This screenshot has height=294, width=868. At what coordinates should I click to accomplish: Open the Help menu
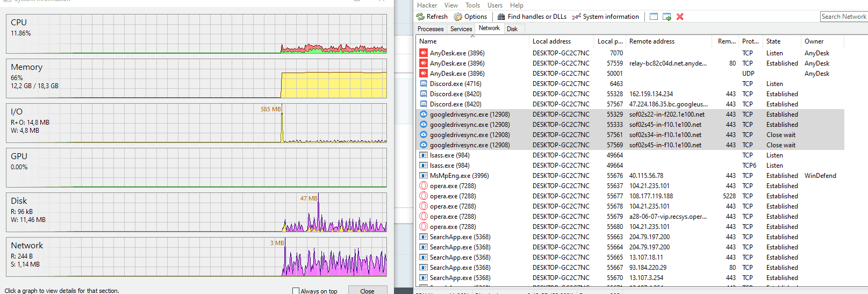pos(517,5)
